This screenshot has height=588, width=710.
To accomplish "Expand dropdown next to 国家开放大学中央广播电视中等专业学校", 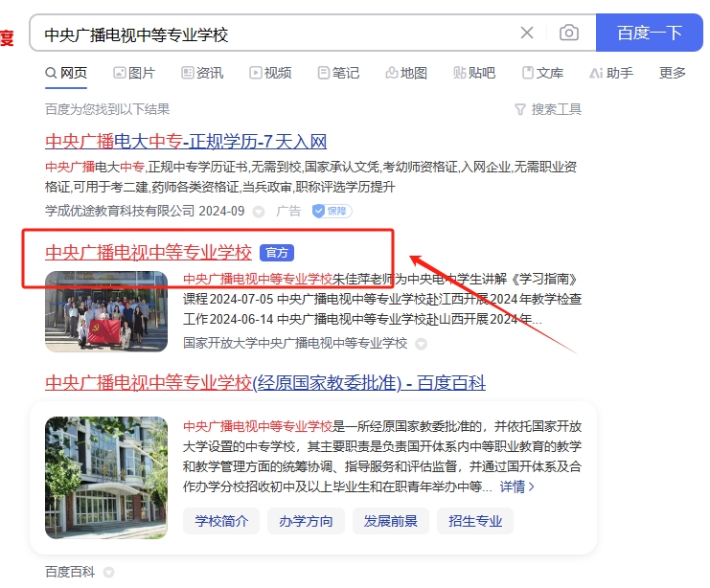I will (421, 344).
